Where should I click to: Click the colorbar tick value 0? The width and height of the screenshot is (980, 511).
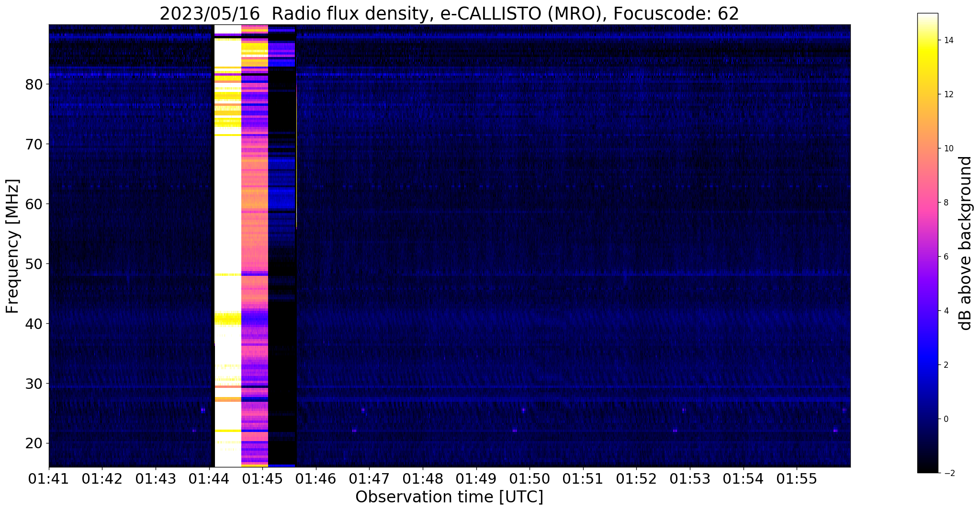[x=946, y=419]
